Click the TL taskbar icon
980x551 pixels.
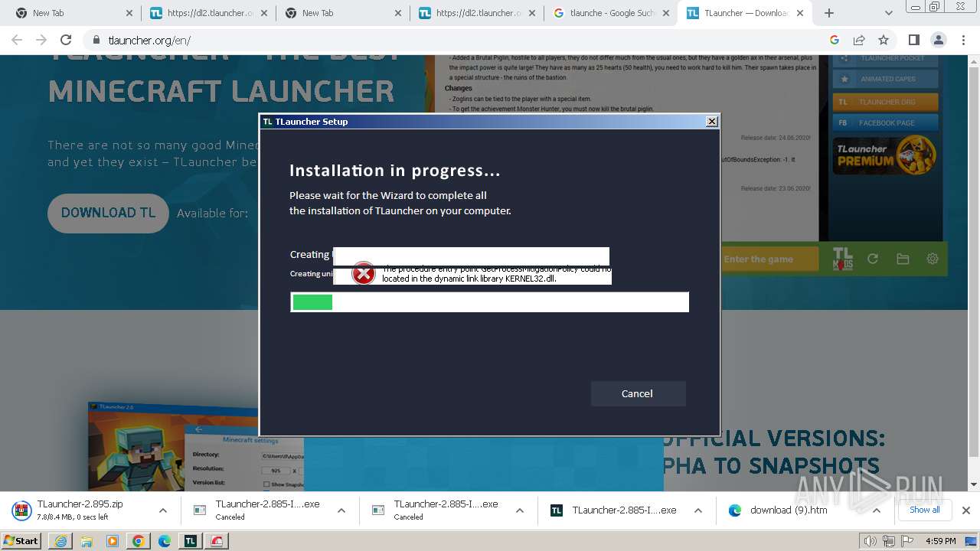[191, 541]
